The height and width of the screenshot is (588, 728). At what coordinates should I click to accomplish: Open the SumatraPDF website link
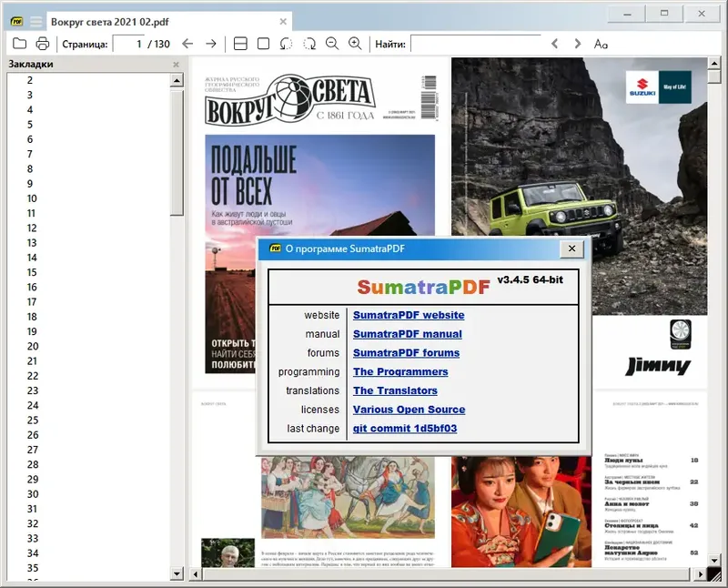[409, 315]
